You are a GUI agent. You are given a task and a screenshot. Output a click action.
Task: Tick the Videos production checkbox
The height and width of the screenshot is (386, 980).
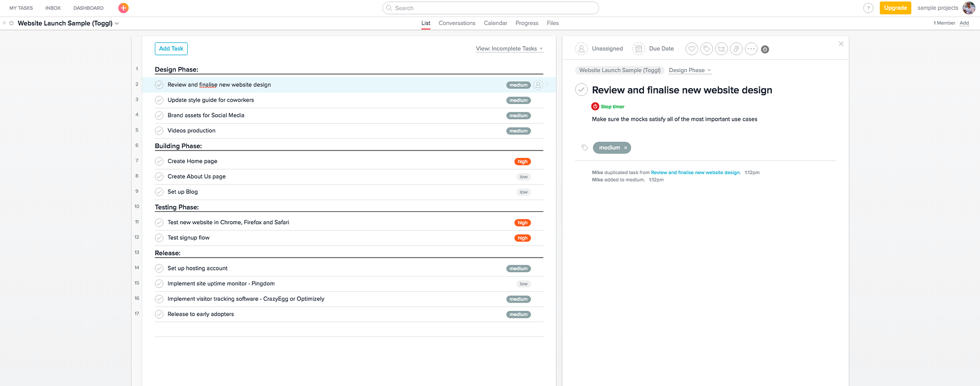[159, 130]
